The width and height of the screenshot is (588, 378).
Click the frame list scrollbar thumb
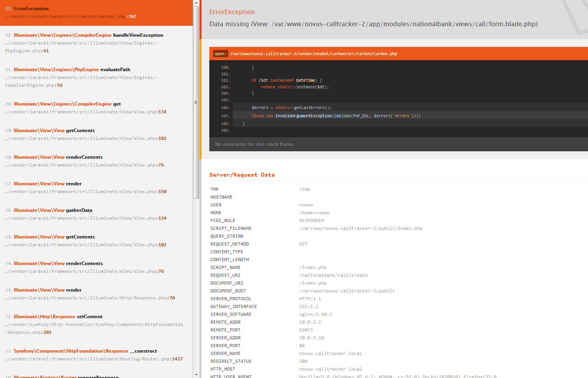tap(196, 102)
